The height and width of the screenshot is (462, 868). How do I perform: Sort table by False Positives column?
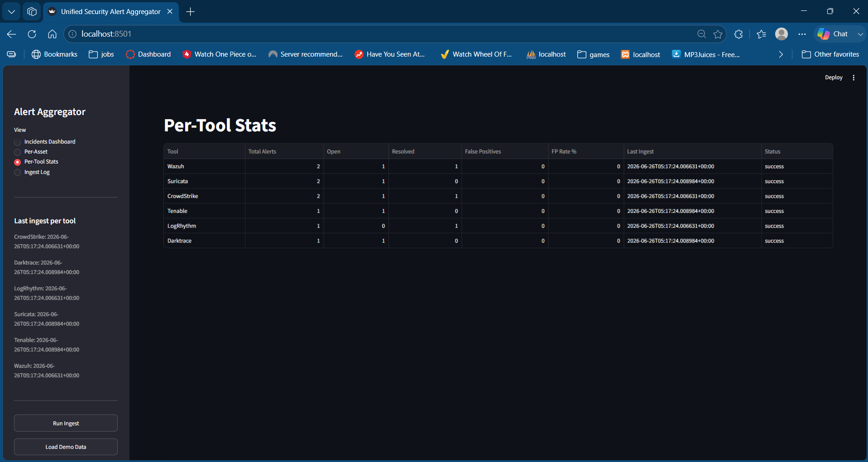tap(505, 151)
